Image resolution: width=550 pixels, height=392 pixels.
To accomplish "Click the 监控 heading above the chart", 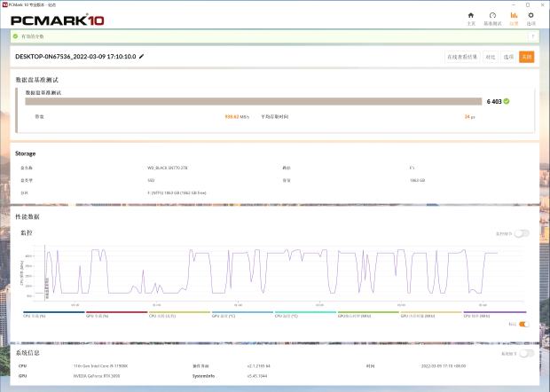I will click(27, 232).
